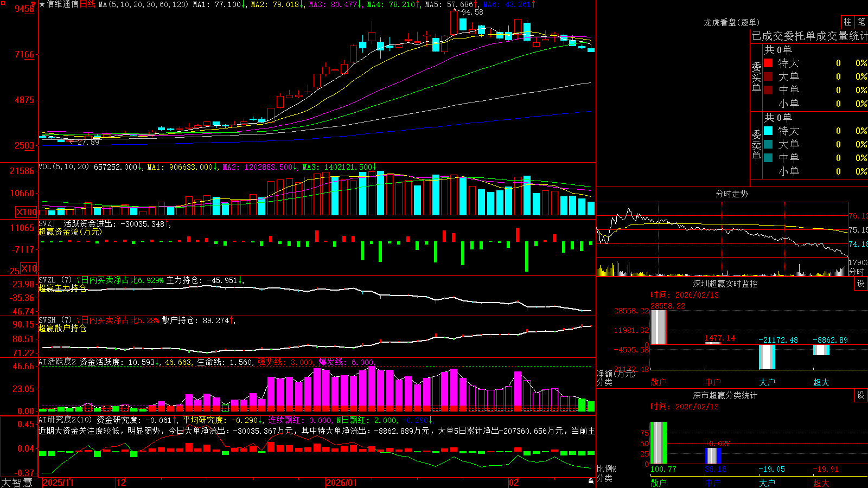Toggle the 笔 tick-view button
Image resolution: width=868 pixels, height=488 pixels.
pos(861,22)
